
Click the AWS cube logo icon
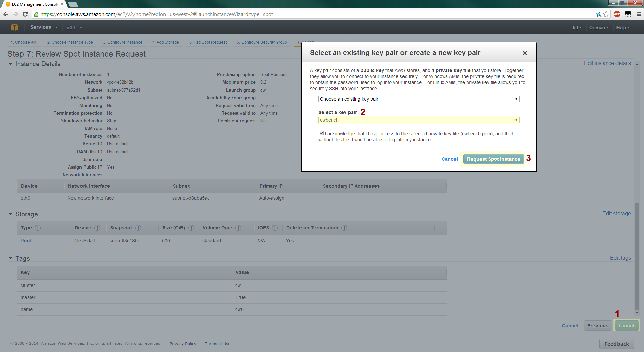[14, 27]
